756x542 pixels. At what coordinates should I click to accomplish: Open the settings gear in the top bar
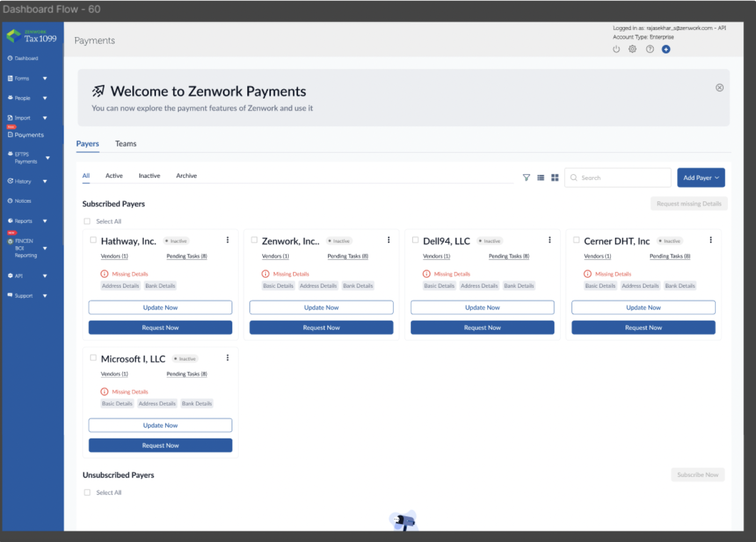point(633,49)
